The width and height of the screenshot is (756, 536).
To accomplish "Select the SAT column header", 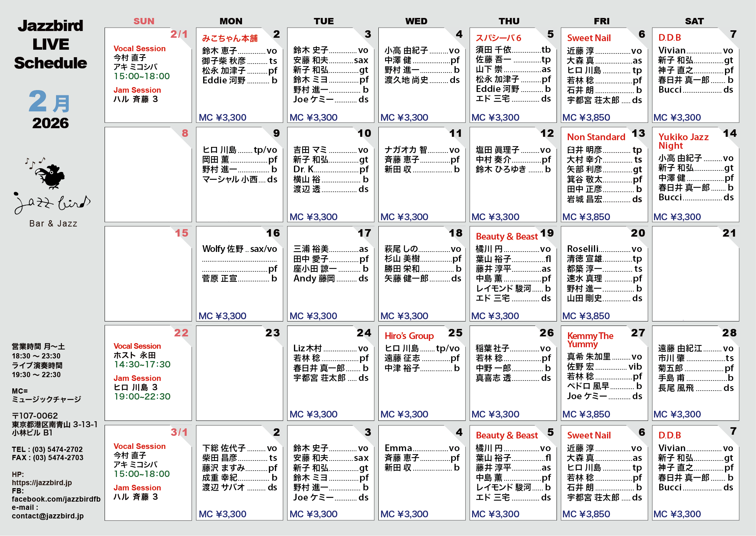I will 694,21.
